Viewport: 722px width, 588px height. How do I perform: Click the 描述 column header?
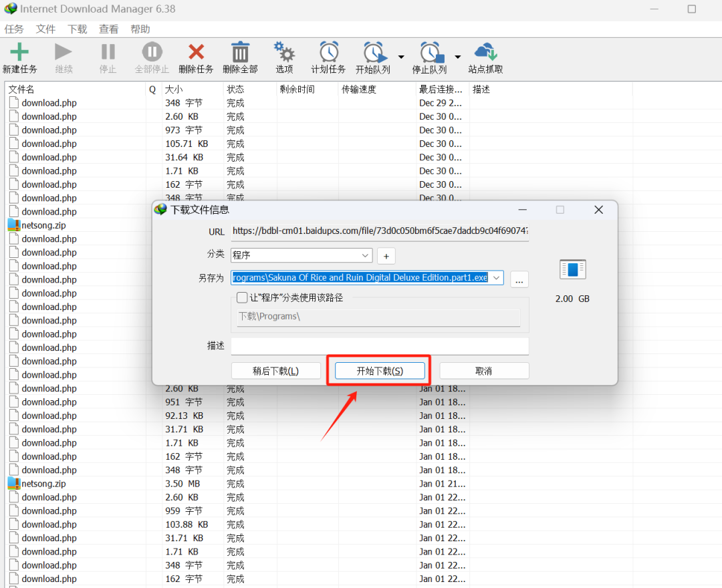[551, 90]
